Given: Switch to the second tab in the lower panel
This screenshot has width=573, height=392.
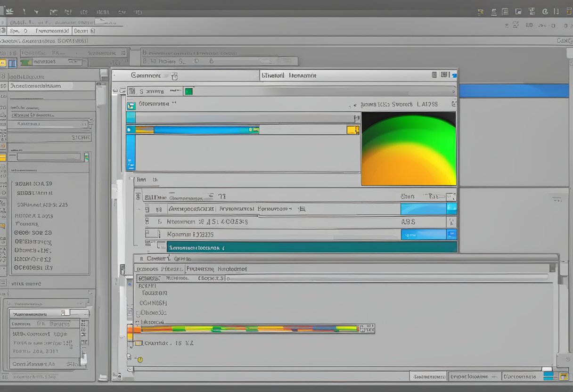Looking at the screenshot, I should coord(216,269).
